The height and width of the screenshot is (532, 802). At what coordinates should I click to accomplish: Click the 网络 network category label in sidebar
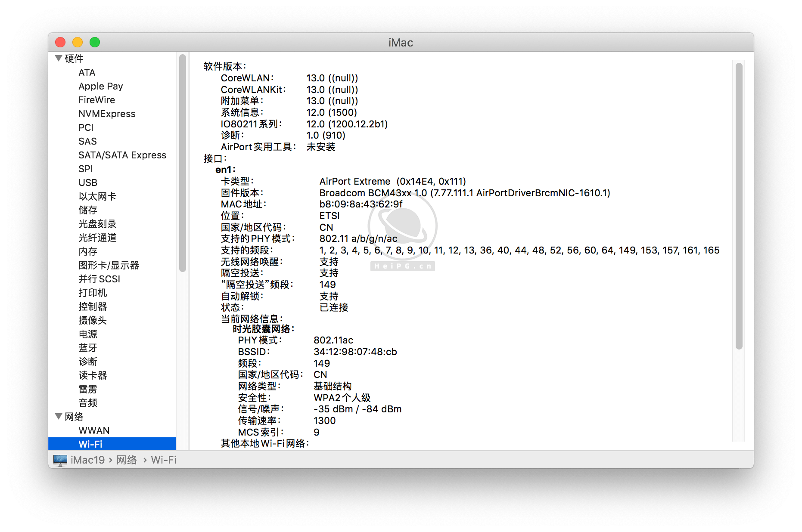pyautogui.click(x=74, y=417)
